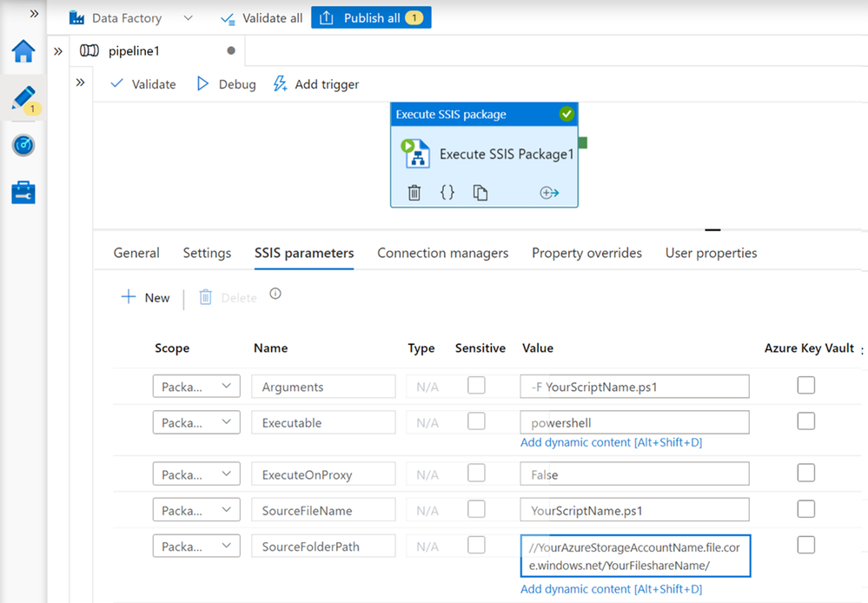
Task: Open Scope dropdown for Arguments row
Action: (x=196, y=387)
